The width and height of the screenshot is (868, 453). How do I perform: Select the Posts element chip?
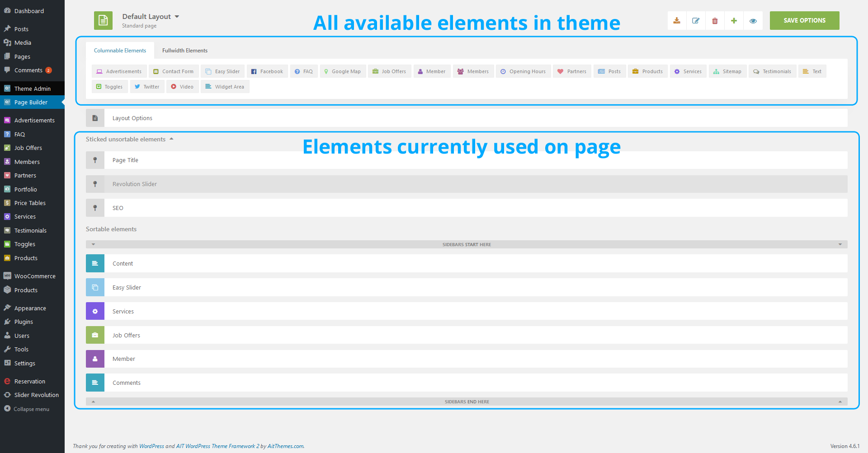click(609, 71)
